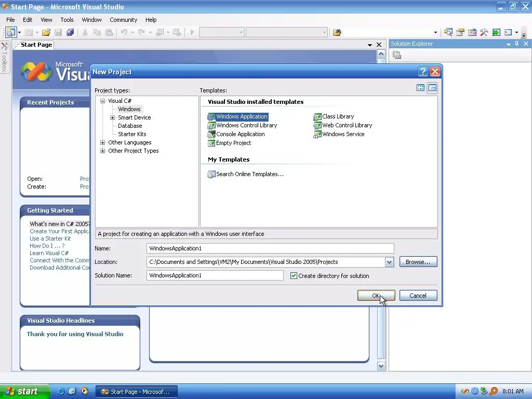Click the Start Page vertical scrollbar up arrow

coord(381,54)
